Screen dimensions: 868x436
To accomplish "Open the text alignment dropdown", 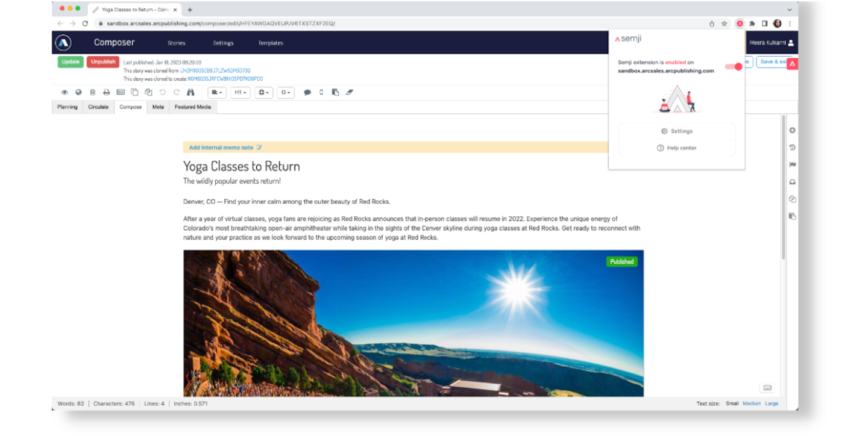I will [216, 93].
